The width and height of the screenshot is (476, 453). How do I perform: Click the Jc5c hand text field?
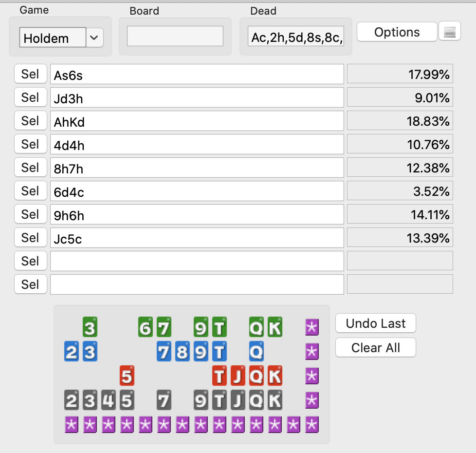(197, 239)
